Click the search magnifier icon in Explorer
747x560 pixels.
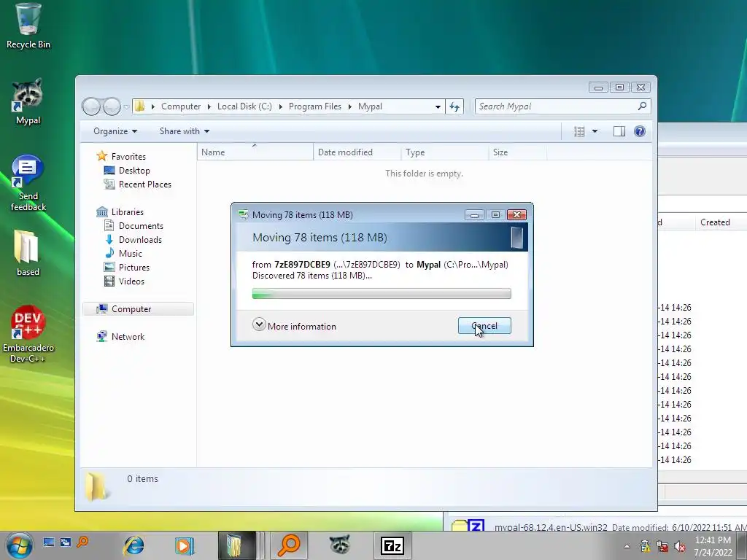click(x=642, y=106)
